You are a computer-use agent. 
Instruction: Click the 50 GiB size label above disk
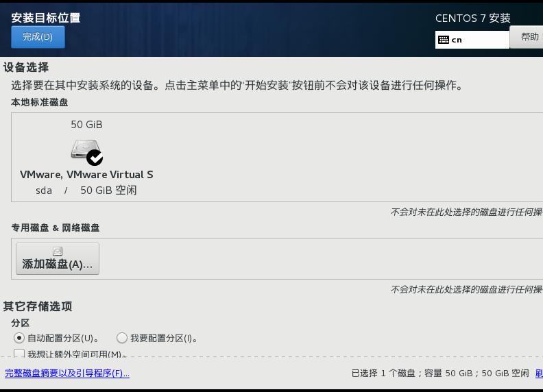point(86,125)
